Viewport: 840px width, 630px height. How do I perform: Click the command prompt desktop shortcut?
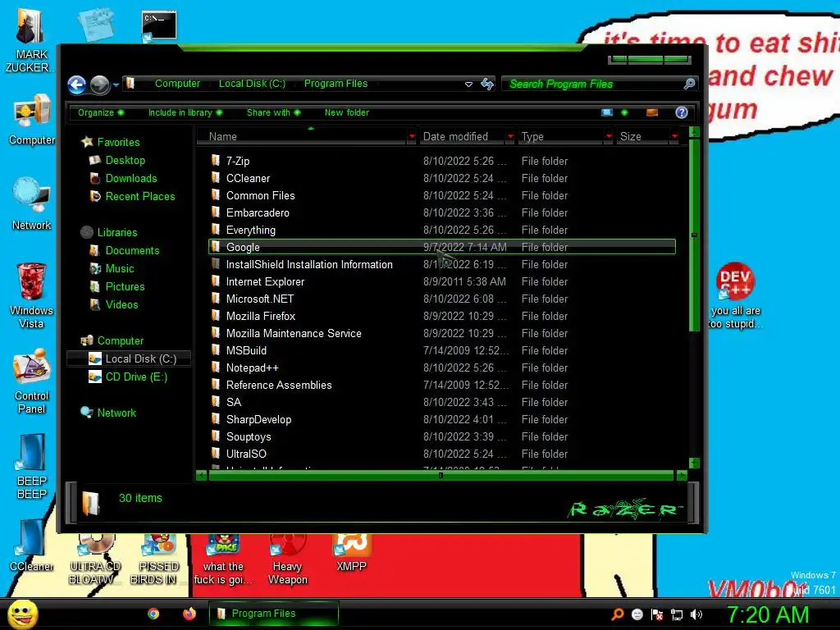click(158, 25)
